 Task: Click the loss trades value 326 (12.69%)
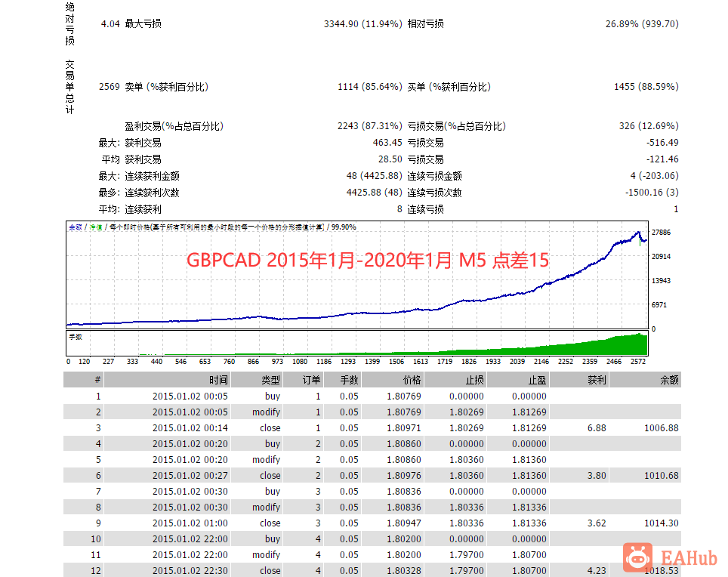tap(649, 126)
